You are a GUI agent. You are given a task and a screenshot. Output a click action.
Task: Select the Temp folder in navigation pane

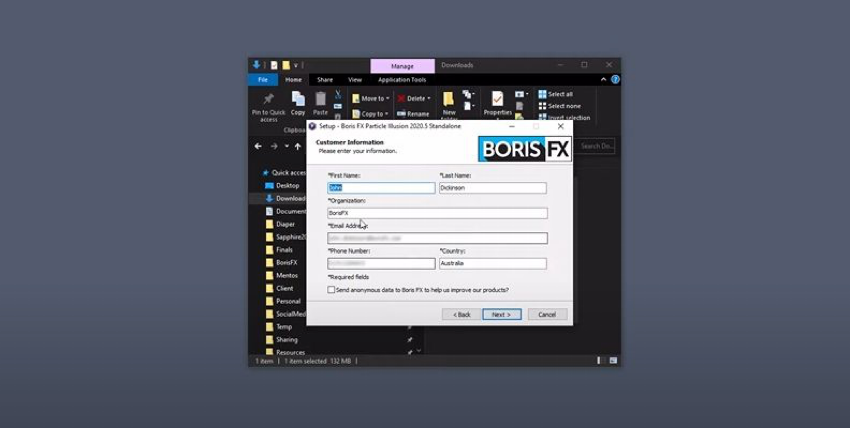[278, 327]
